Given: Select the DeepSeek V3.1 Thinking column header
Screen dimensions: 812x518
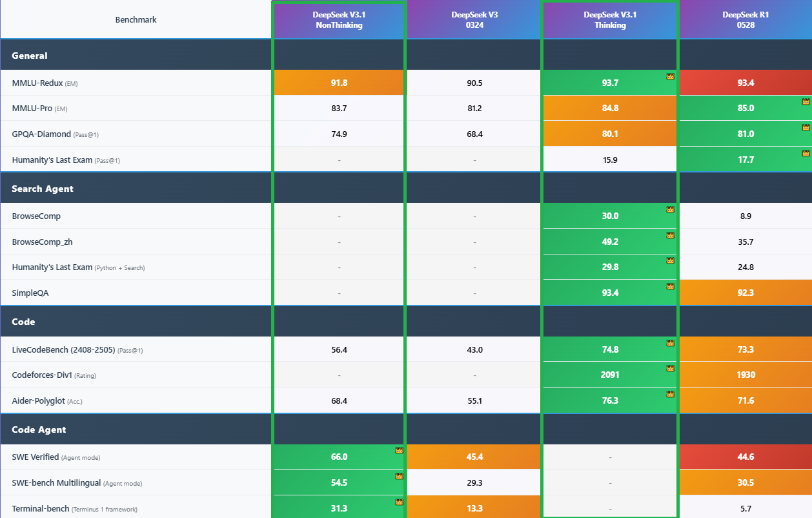Looking at the screenshot, I should click(610, 20).
